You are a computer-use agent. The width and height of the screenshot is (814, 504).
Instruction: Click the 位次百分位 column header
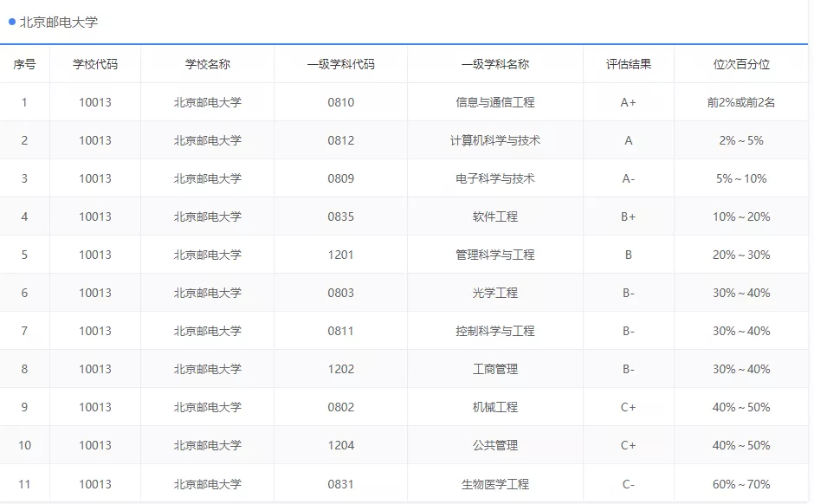click(x=742, y=64)
